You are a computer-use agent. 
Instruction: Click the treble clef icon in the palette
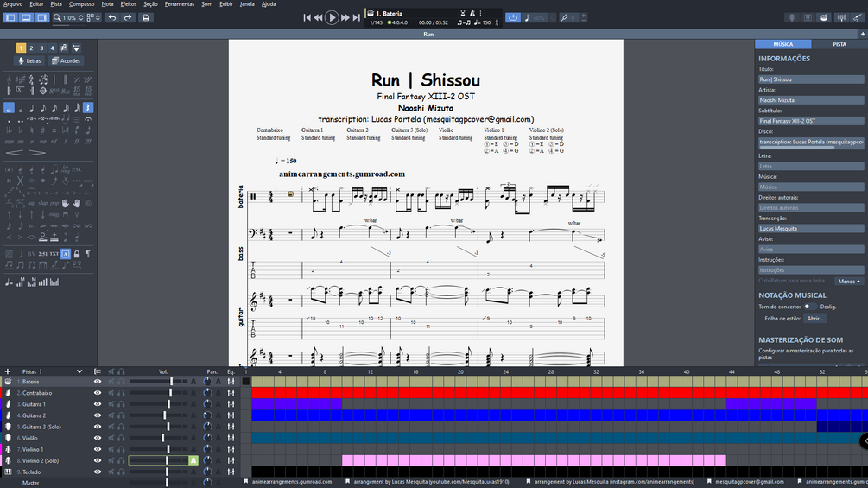[9, 79]
